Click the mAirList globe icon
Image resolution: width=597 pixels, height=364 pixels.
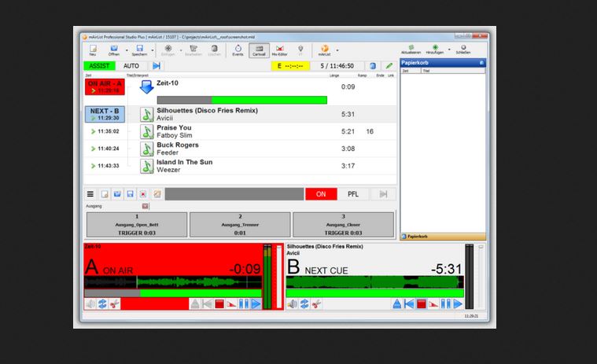[324, 50]
